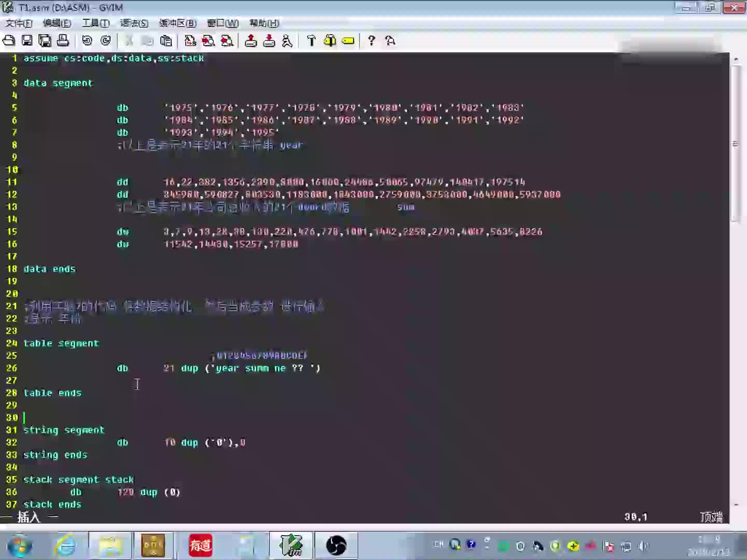Launch Internet Explorer from taskbar
747x560 pixels.
click(x=66, y=546)
